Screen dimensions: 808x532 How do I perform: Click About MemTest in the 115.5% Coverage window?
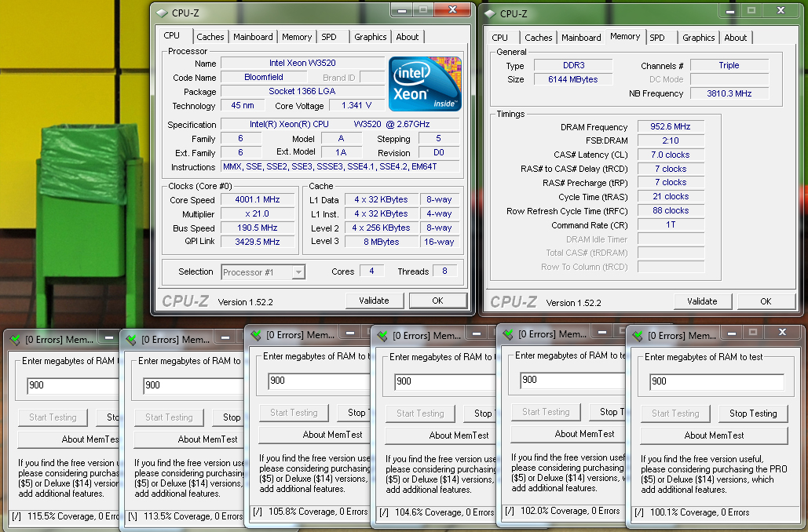[68, 439]
